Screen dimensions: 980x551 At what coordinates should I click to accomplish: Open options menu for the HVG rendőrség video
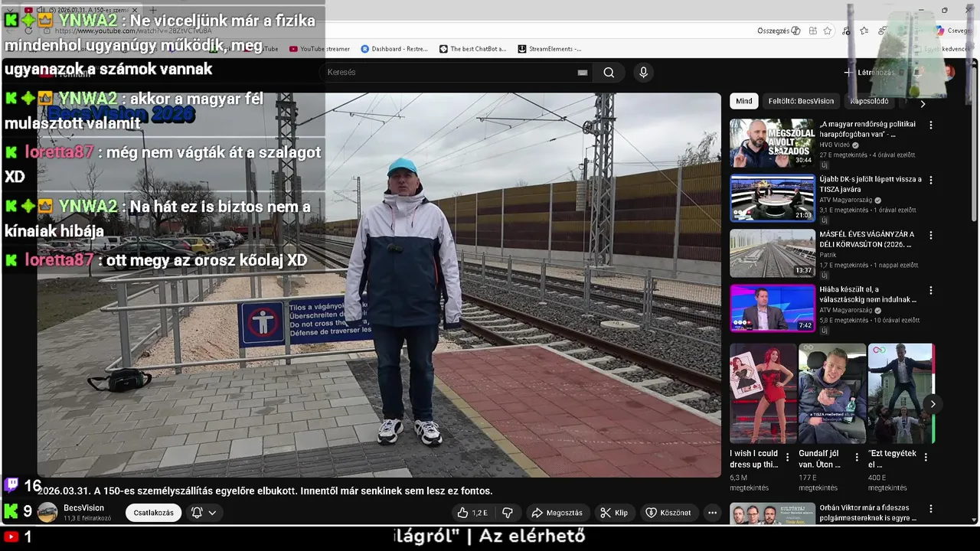pos(931,125)
